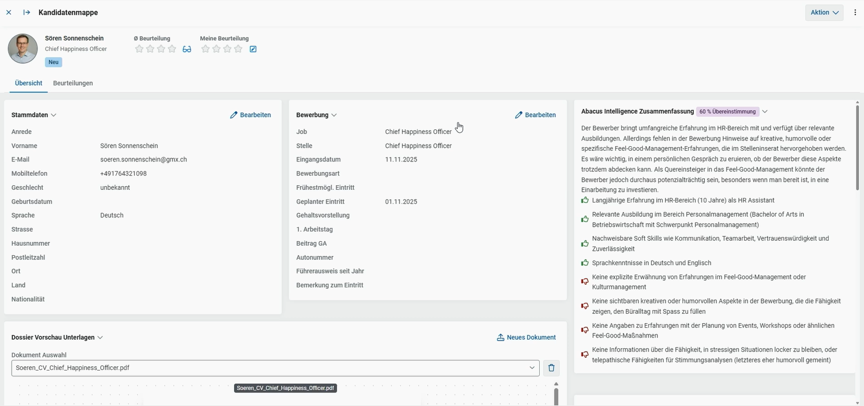Click the Neu status badge
This screenshot has height=406, width=864.
coord(53,62)
